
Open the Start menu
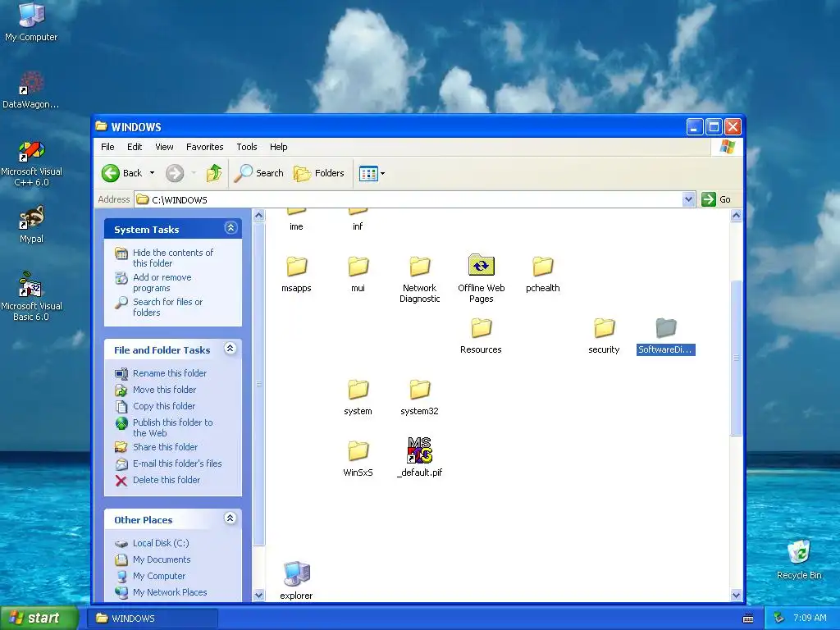pyautogui.click(x=39, y=618)
